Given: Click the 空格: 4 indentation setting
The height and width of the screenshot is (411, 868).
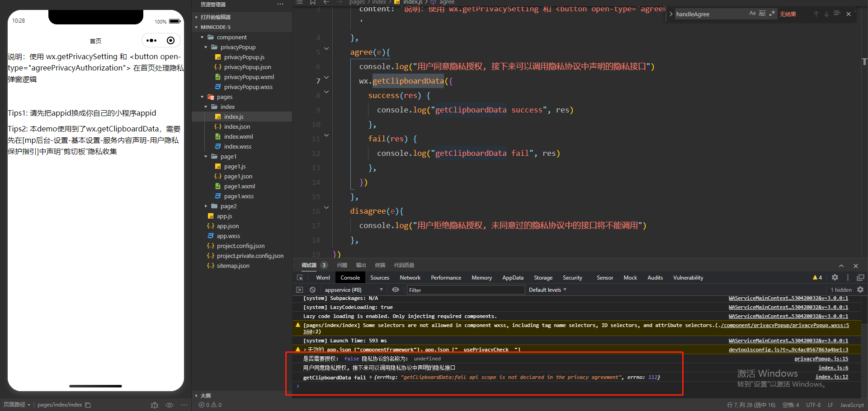Looking at the screenshot, I should tap(791, 405).
